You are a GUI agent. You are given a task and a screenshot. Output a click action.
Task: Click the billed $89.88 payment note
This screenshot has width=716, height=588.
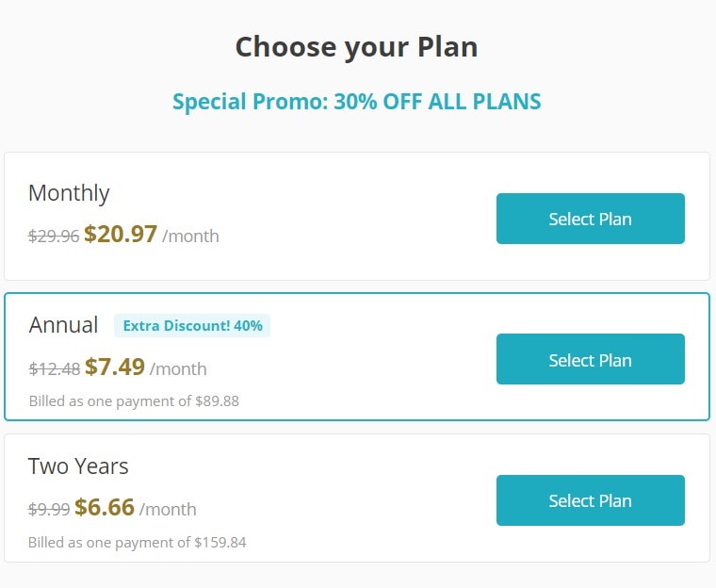tap(134, 401)
